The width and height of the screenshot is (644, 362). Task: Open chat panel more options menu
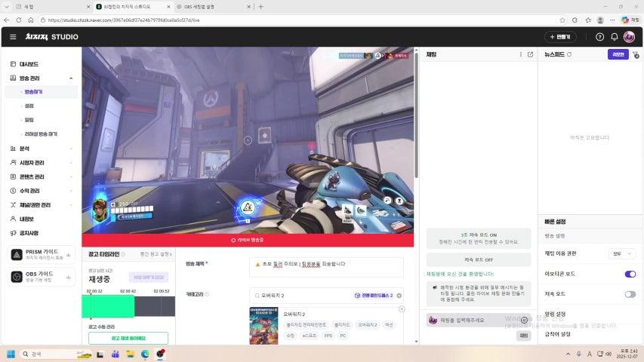(520, 54)
